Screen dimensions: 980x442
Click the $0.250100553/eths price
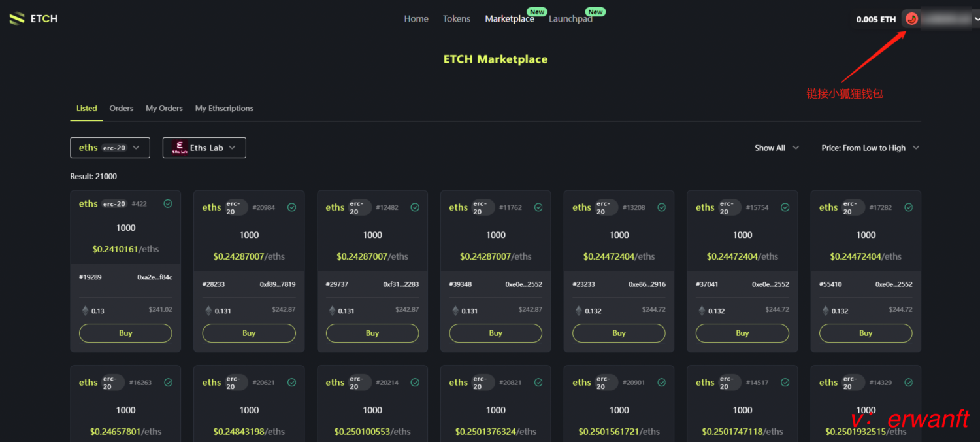click(x=372, y=432)
